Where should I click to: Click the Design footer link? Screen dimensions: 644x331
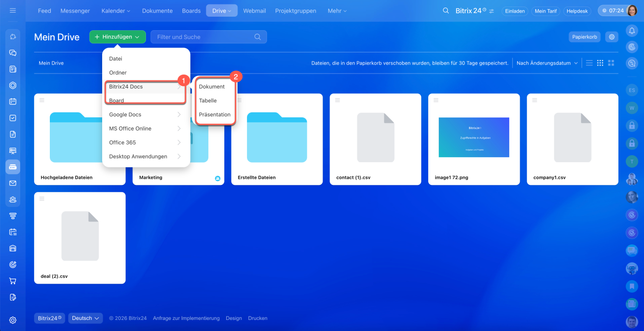click(234, 318)
